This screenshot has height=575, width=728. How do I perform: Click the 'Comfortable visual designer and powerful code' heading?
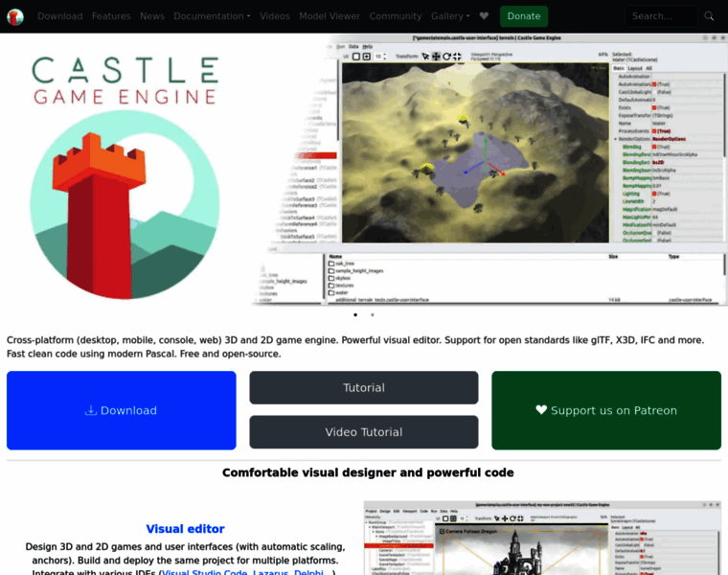[x=368, y=472]
